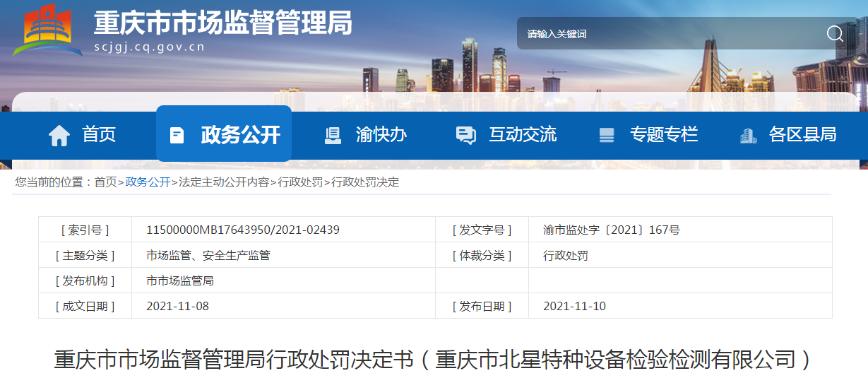Select document number 渝市监处字〔2021〕167号
The width and height of the screenshot is (868, 378).
tap(612, 230)
